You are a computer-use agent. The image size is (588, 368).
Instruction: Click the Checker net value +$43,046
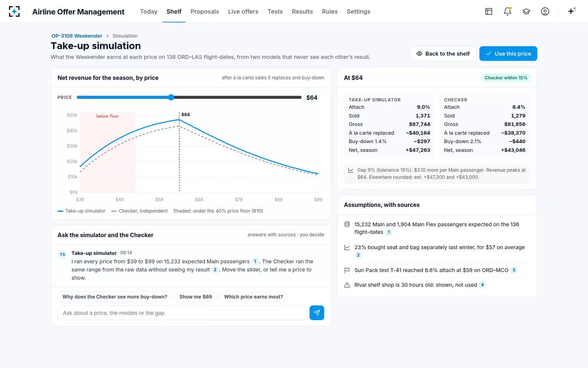tap(513, 150)
